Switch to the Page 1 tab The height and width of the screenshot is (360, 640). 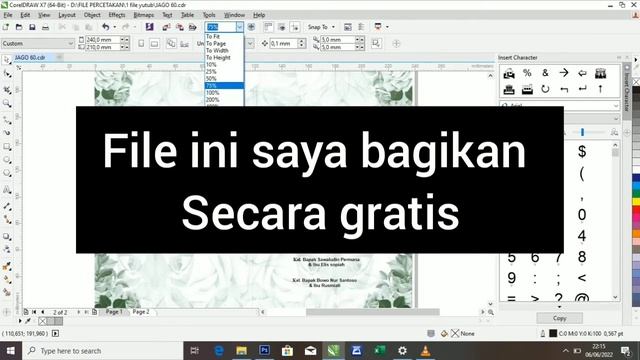click(113, 312)
